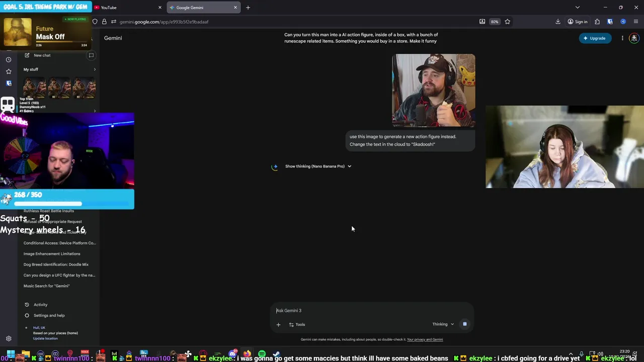
Task: Open the bookmarks star sidebar icon
Action: [9, 71]
